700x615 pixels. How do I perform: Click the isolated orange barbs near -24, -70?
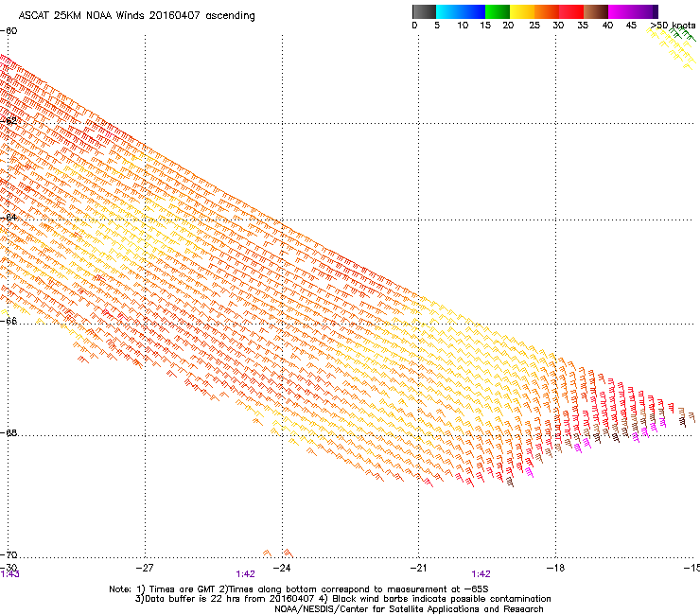click(278, 553)
